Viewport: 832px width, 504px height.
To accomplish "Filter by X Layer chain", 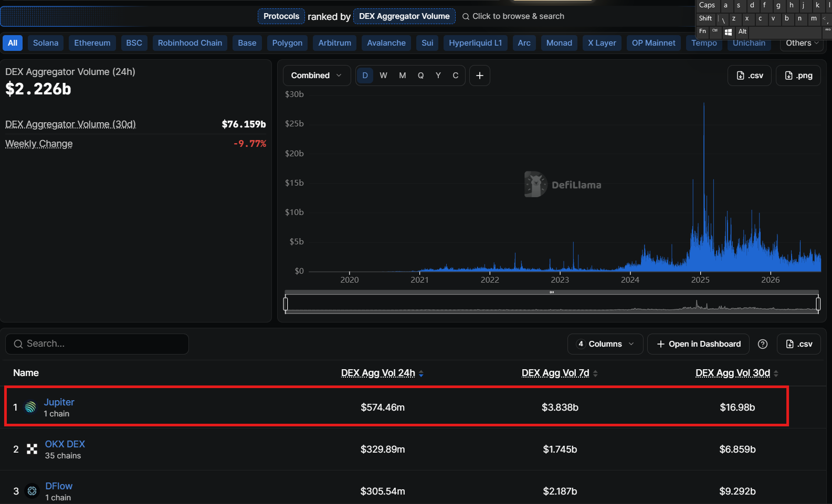I will (602, 43).
